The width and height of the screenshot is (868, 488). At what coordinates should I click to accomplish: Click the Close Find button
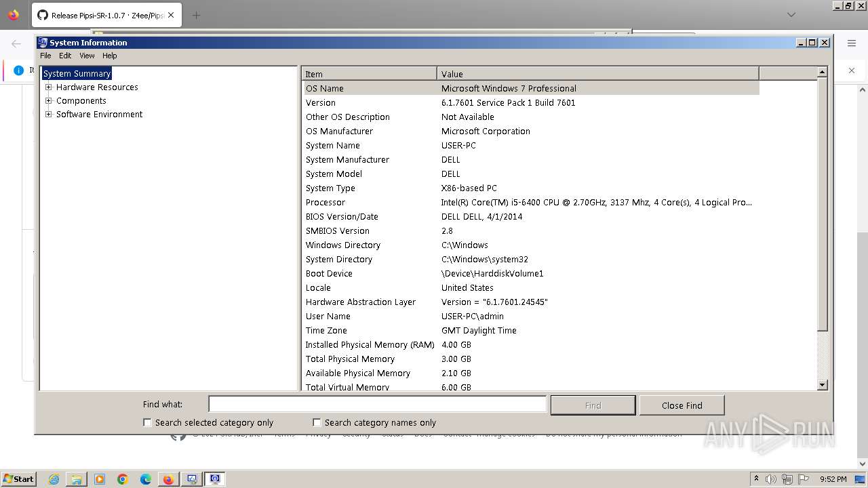682,405
